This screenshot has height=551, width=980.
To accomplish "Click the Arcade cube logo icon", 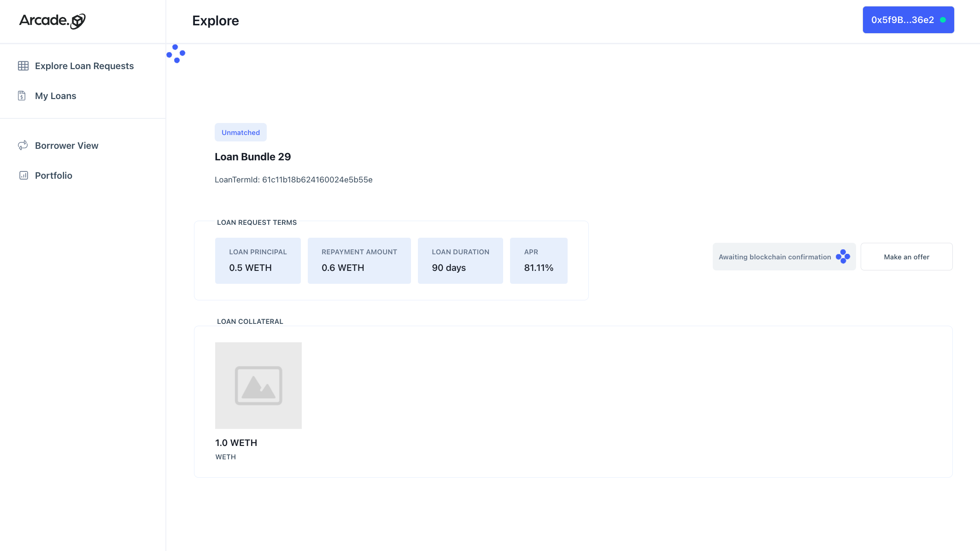I will (78, 21).
